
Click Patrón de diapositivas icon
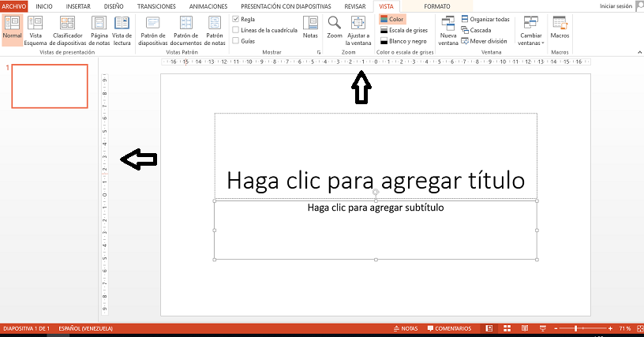152,24
